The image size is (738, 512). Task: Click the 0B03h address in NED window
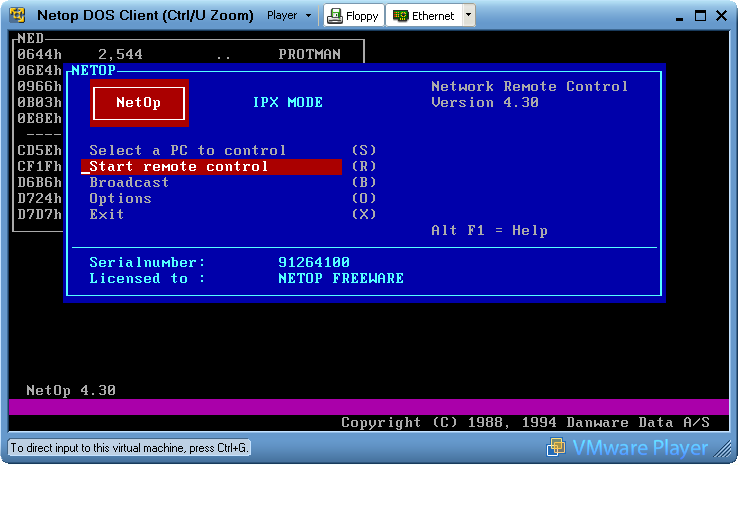40,102
